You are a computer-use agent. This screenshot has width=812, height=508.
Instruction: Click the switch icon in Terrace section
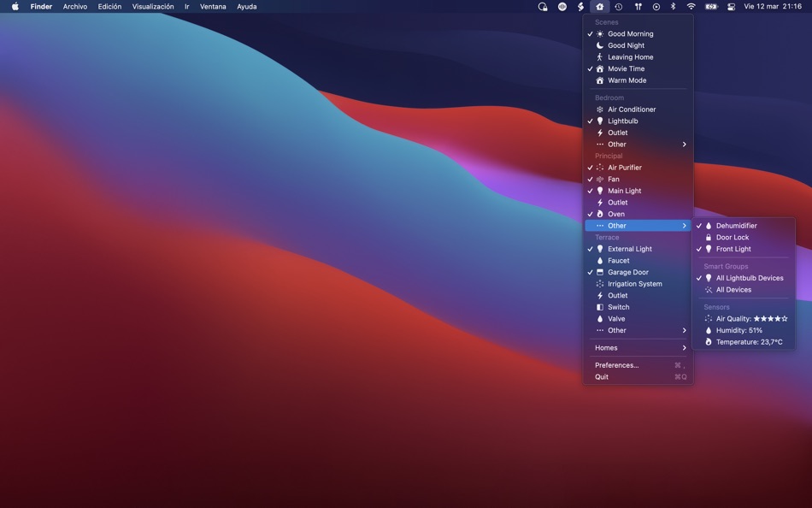(600, 307)
